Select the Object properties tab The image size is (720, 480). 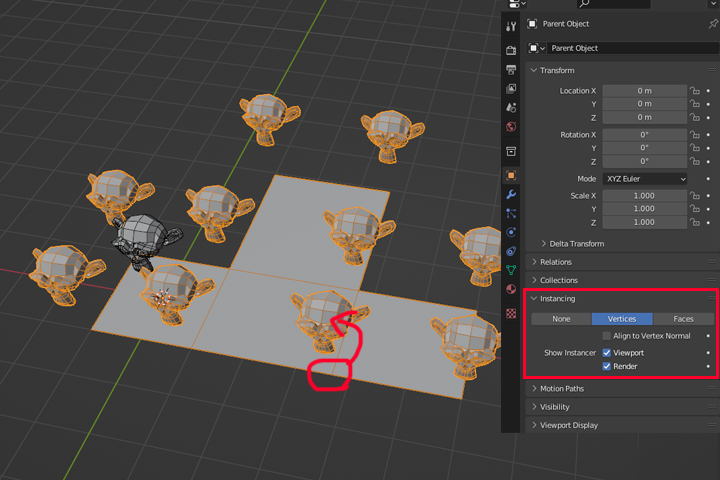pos(511,175)
